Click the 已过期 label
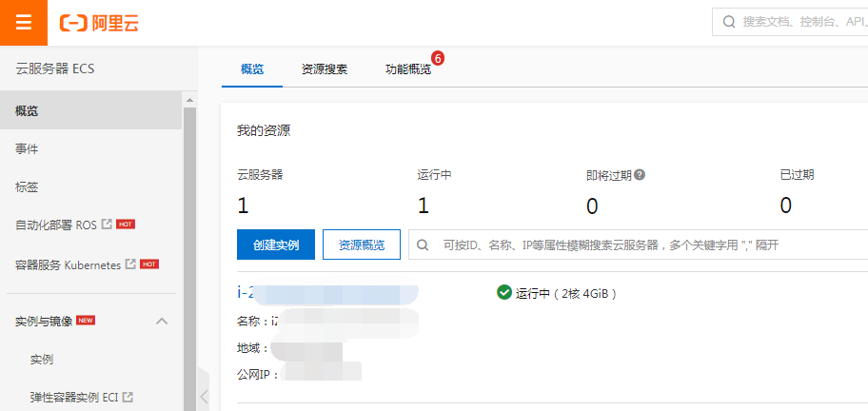 click(797, 175)
